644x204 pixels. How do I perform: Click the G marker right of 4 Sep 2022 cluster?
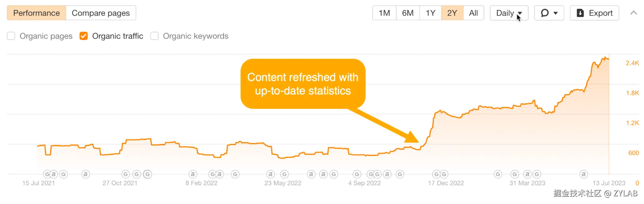click(400, 174)
